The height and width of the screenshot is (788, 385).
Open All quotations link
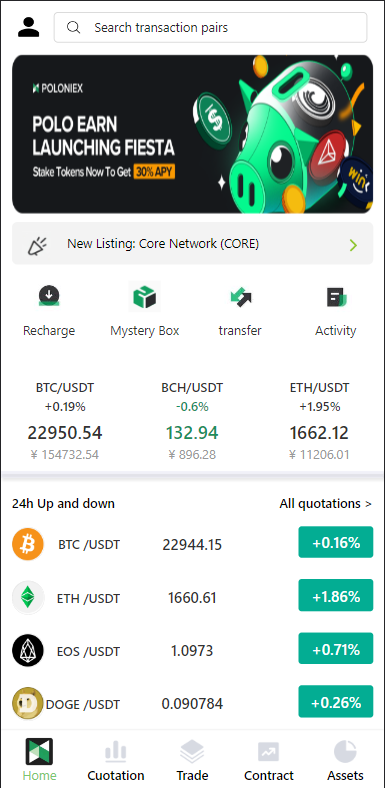coord(326,504)
